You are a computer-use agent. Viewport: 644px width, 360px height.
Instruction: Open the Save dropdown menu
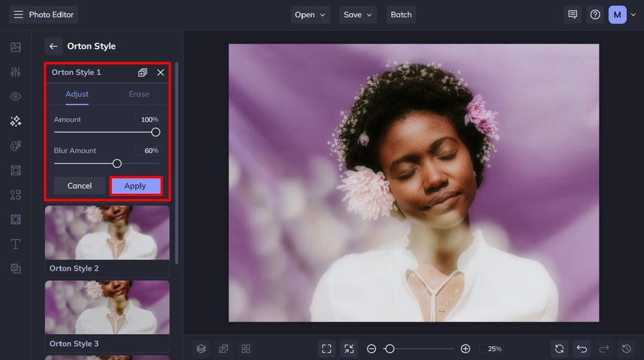(357, 15)
